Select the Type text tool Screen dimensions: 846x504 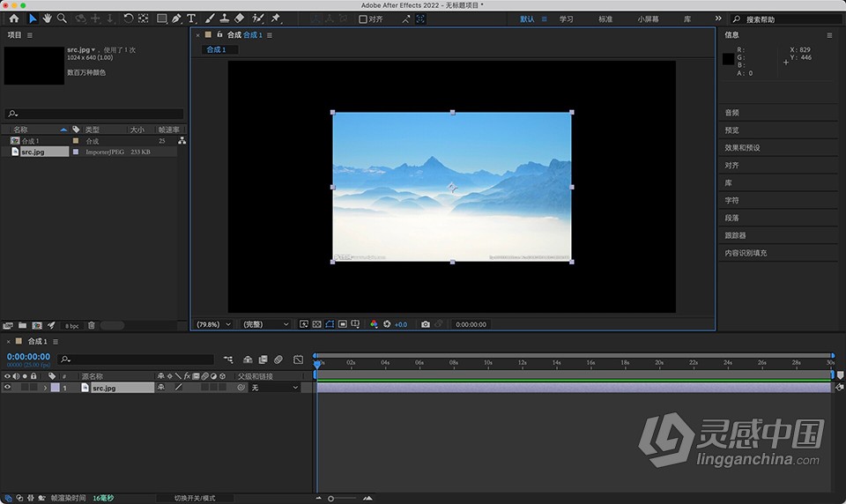(191, 19)
